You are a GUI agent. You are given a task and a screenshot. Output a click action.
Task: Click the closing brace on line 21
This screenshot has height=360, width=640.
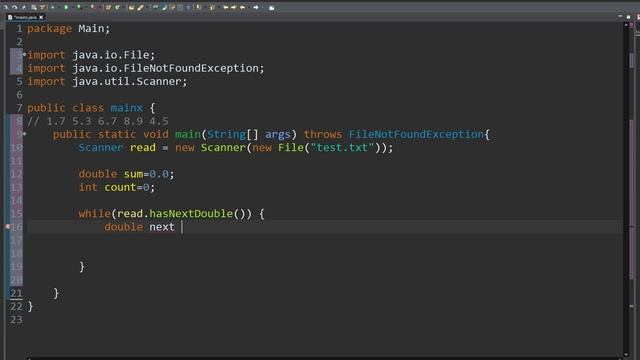coord(56,293)
